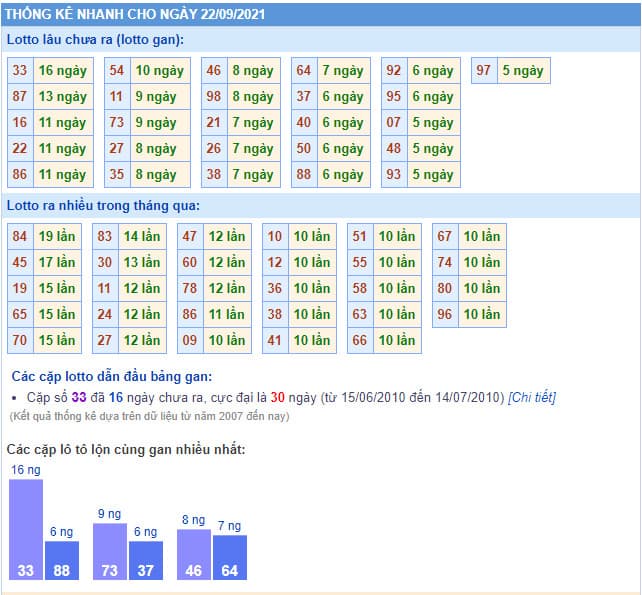Click the [Chi tiết] details link

click(x=532, y=397)
